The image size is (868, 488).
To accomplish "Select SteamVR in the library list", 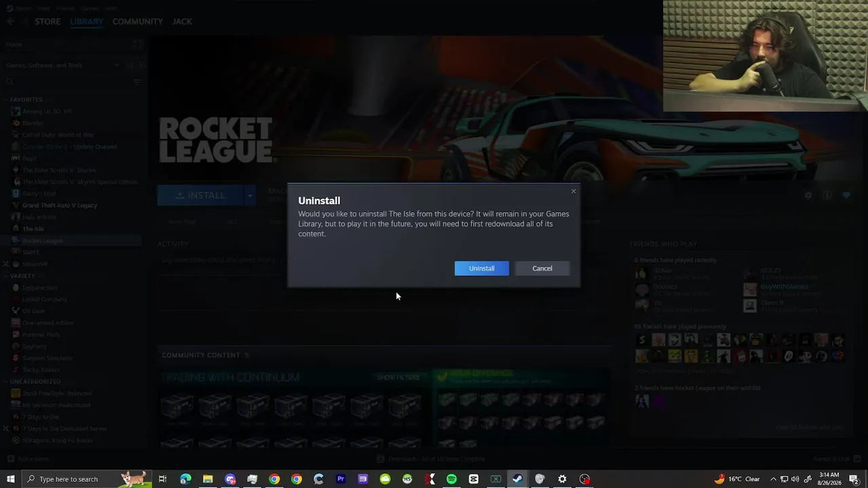I will [x=35, y=264].
